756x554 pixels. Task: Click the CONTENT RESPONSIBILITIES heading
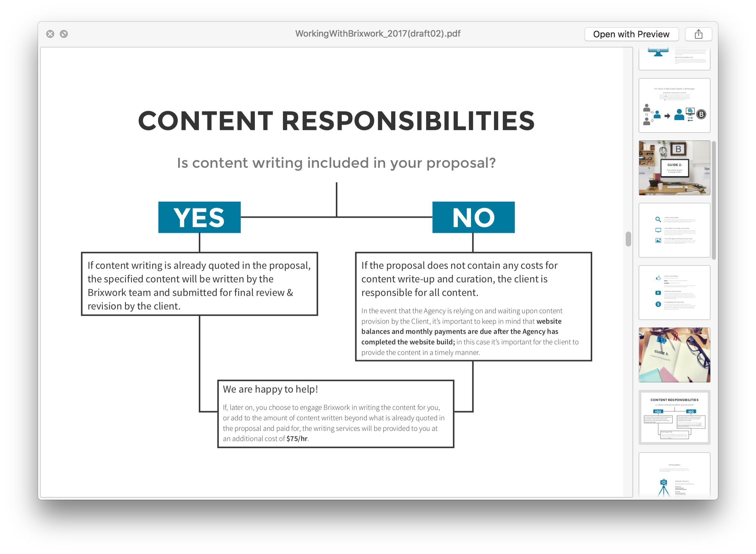[x=336, y=121]
